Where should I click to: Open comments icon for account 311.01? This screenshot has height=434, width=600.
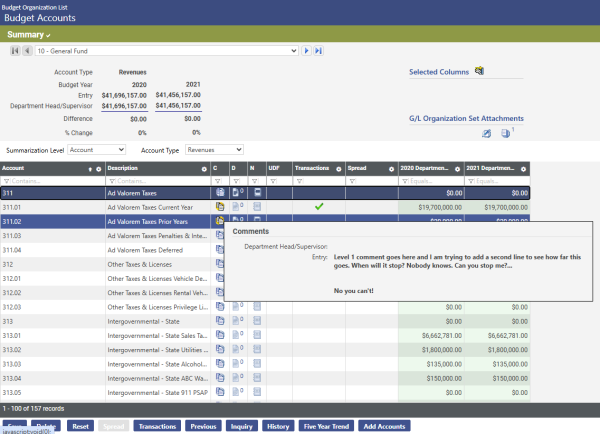pyautogui.click(x=219, y=206)
